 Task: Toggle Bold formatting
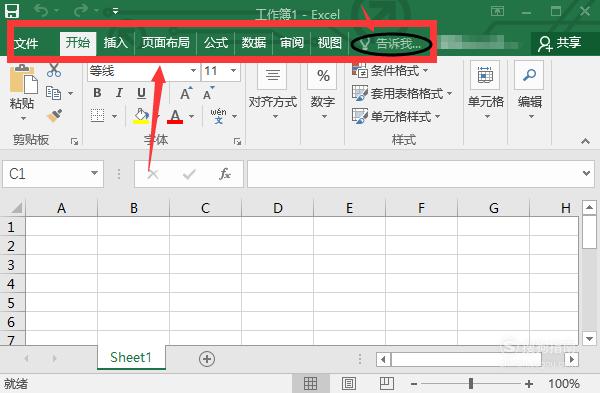click(97, 93)
